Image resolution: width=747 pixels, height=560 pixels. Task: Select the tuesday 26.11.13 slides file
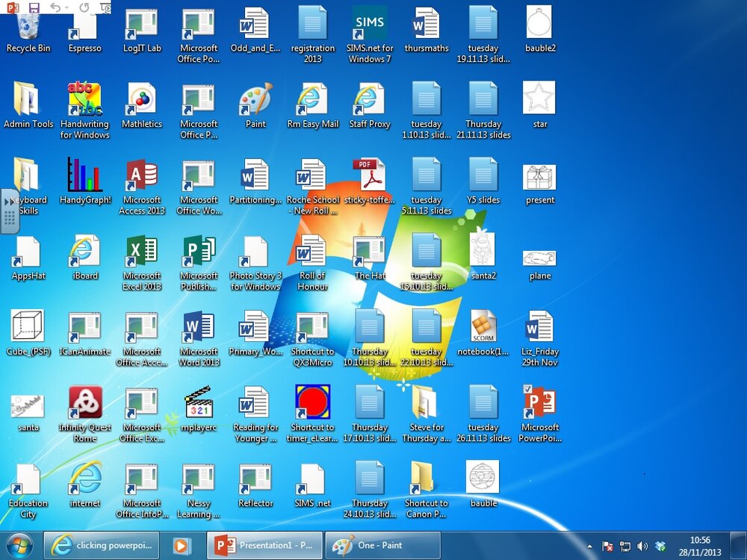point(483,402)
